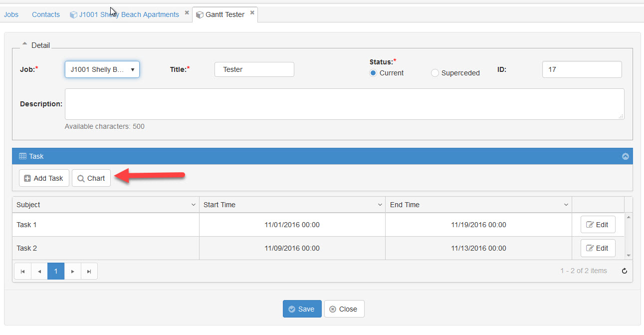Viewport: 644px width, 335px height.
Task: Click the Task 2 subject cell
Action: [106, 248]
